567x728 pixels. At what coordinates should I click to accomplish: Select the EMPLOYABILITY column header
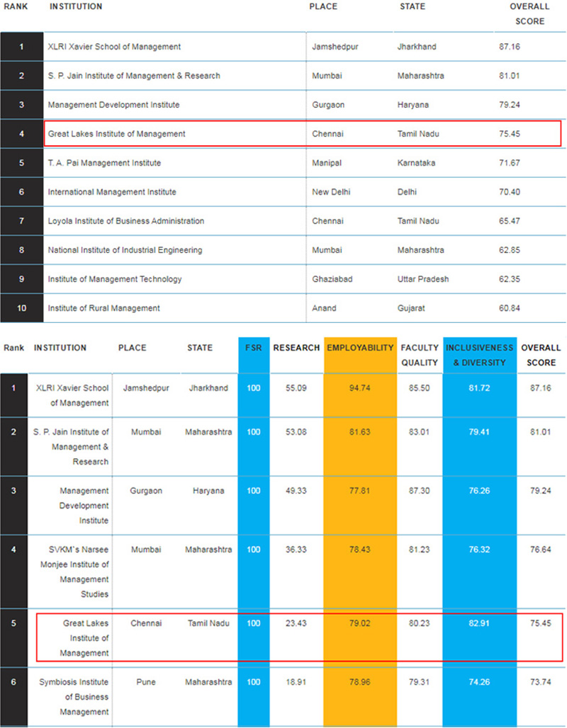[x=360, y=348]
